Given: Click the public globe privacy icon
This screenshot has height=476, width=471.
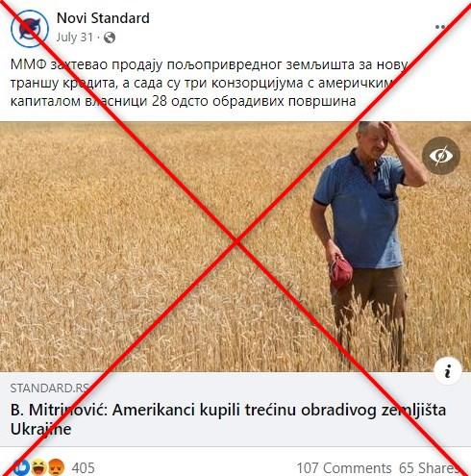Looking at the screenshot, I should (110, 38).
